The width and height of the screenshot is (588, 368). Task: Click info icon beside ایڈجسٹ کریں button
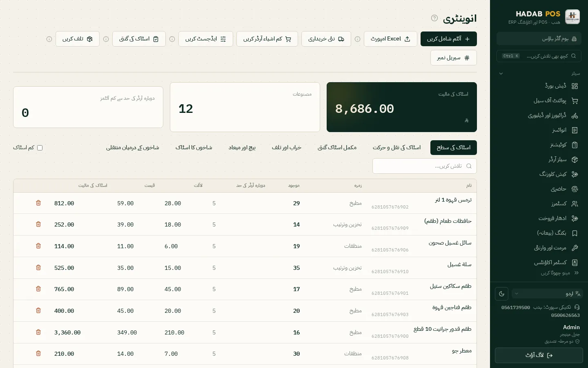coord(172,39)
